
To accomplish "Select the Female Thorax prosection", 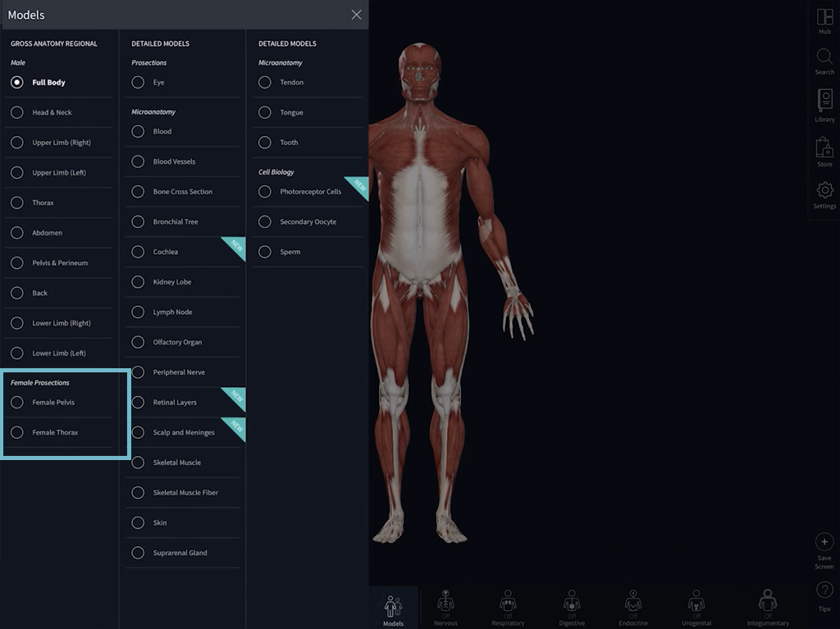I will (17, 432).
